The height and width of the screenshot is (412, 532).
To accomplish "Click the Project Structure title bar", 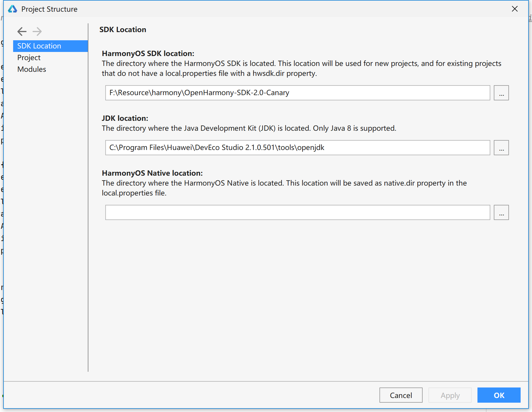I will point(49,9).
